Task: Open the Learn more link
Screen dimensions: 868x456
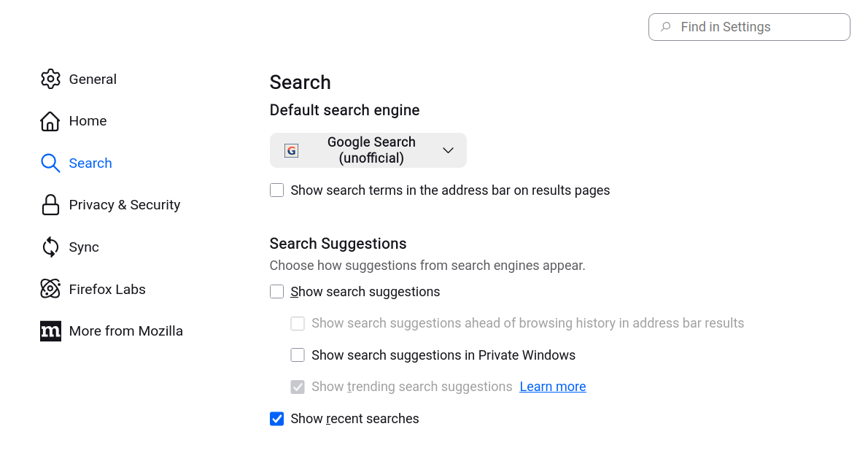Action: pyautogui.click(x=552, y=387)
